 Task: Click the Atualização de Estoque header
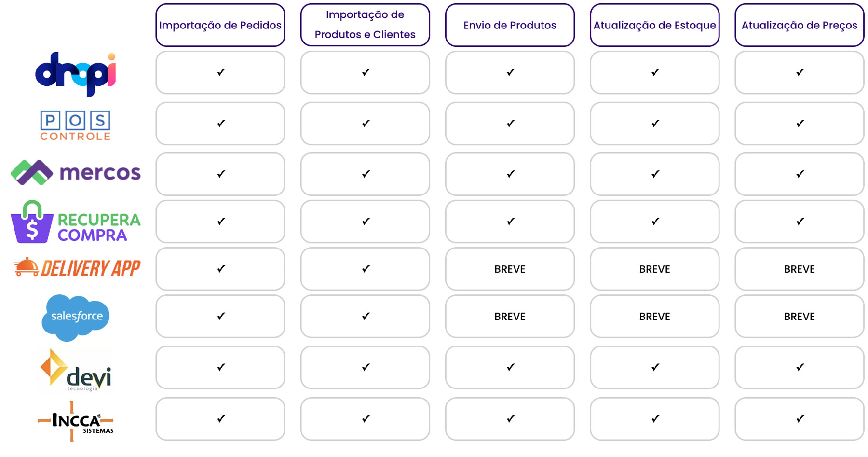654,25
